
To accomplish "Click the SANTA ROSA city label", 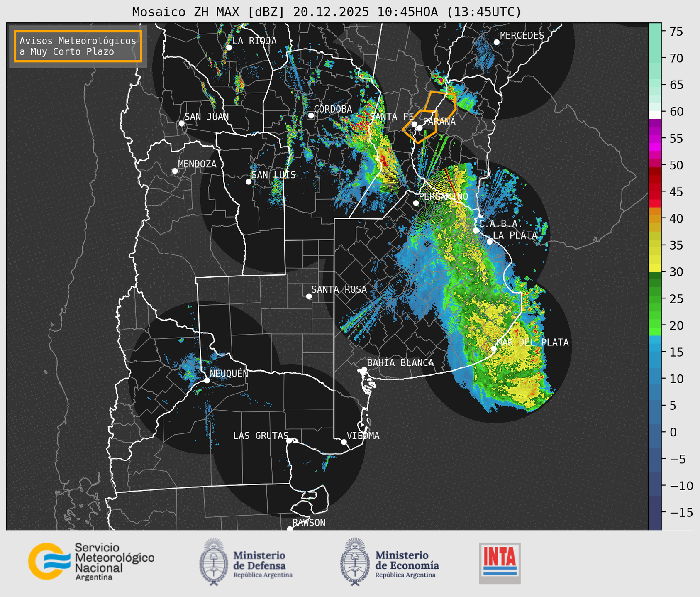I will click(x=339, y=289).
